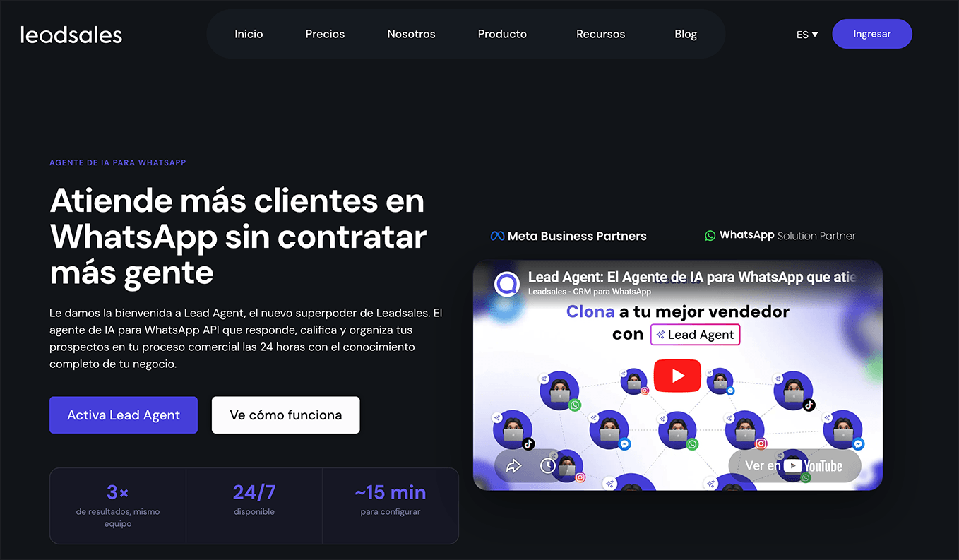Click Leadsales - CRM para WhatsApp channel name
Viewport: 959px width, 560px height.
point(590,292)
